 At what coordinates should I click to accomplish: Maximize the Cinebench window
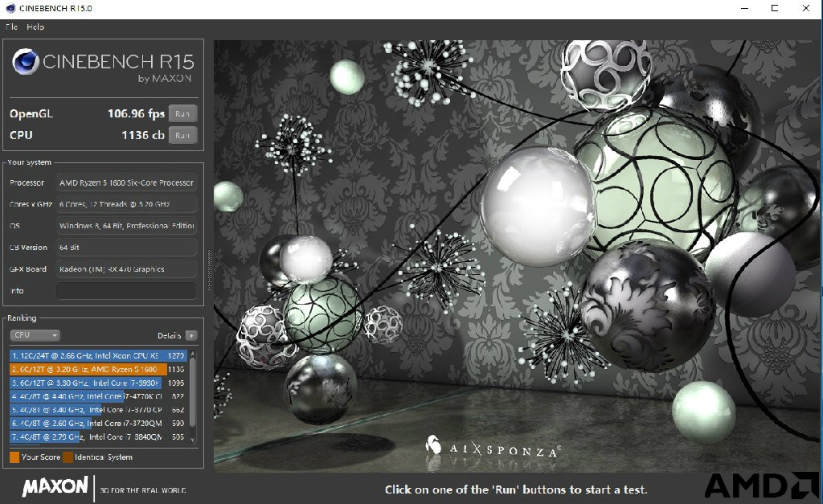coord(774,8)
